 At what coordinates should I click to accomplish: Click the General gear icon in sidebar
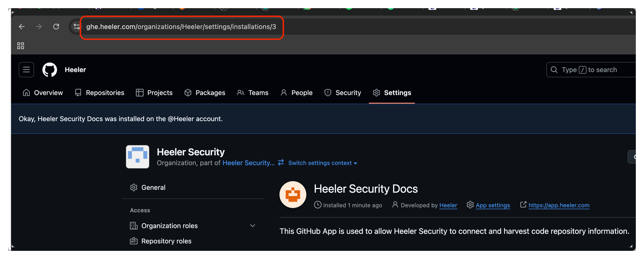(134, 187)
